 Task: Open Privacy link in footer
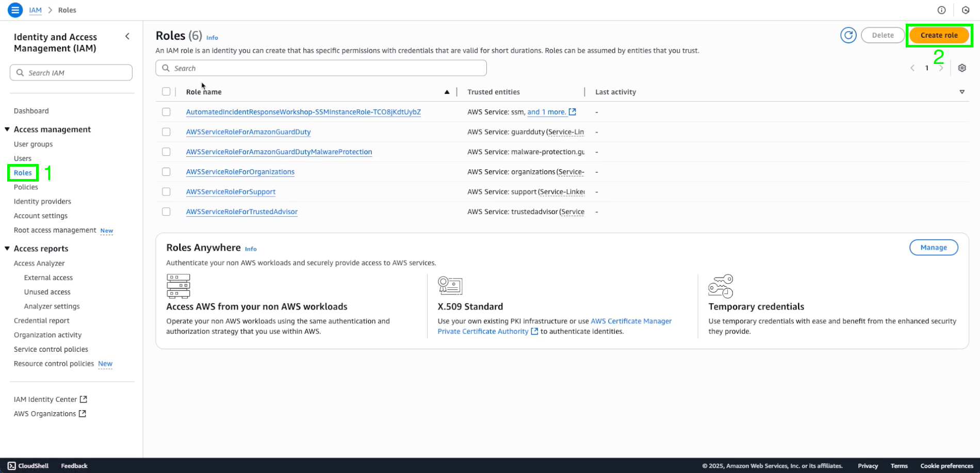tap(868, 466)
